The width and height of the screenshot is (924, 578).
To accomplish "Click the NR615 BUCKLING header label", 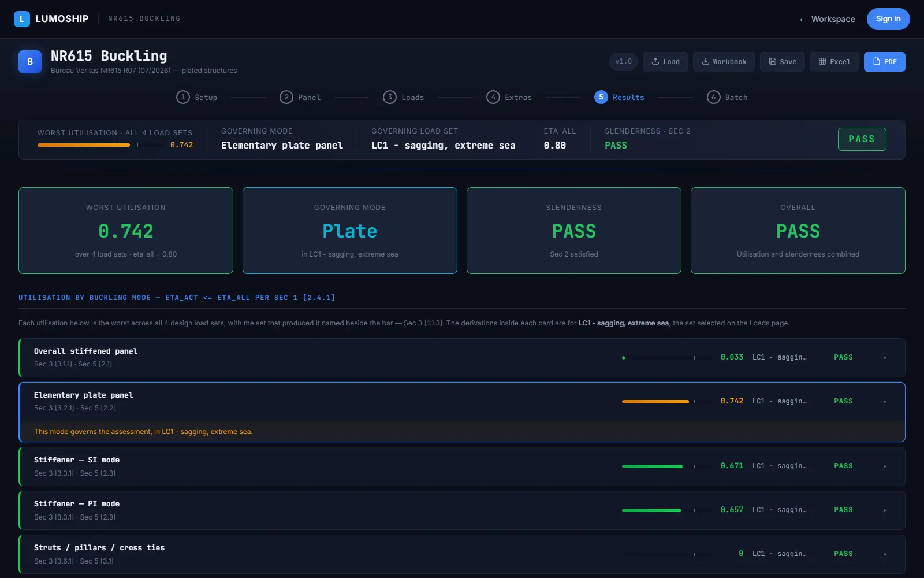I will (x=144, y=18).
